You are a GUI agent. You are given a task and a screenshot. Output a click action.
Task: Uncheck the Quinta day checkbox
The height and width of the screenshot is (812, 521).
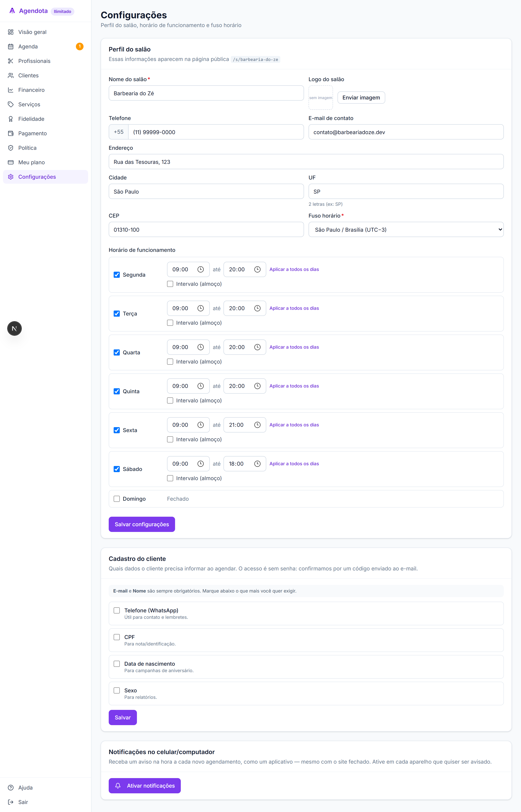pyautogui.click(x=117, y=391)
